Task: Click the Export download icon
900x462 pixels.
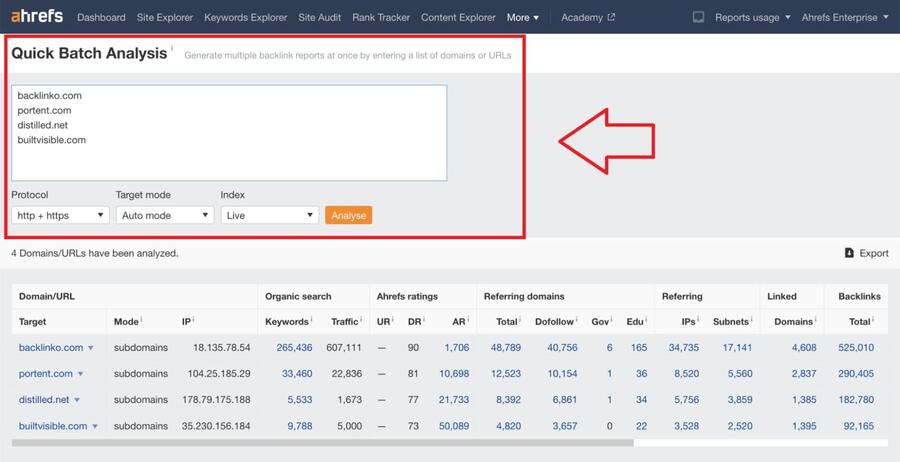Action: (x=849, y=253)
